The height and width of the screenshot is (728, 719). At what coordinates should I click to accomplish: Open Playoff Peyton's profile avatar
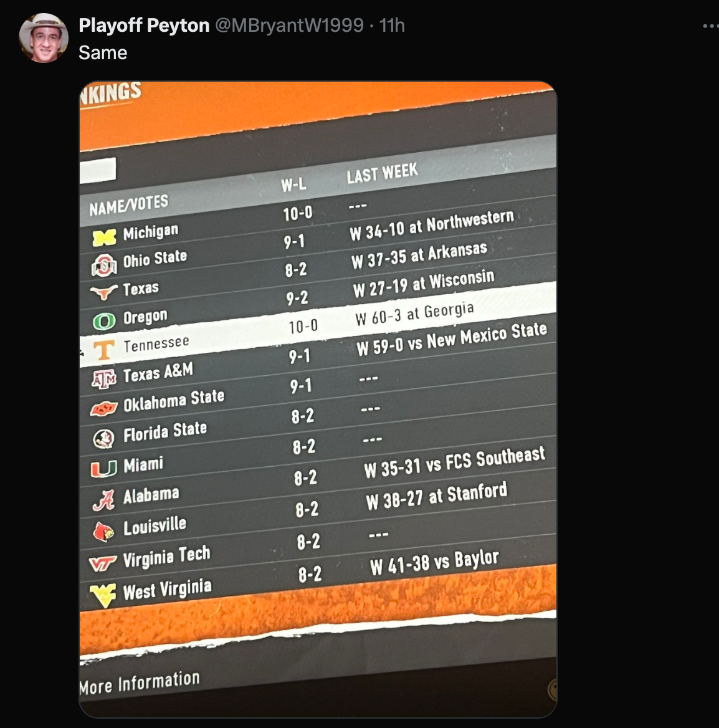(x=43, y=38)
